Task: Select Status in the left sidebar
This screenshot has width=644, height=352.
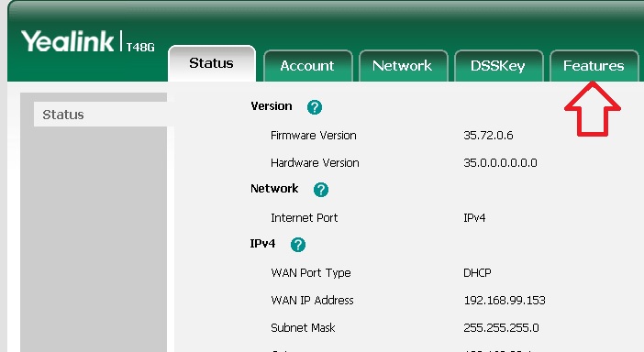Action: coord(101,115)
